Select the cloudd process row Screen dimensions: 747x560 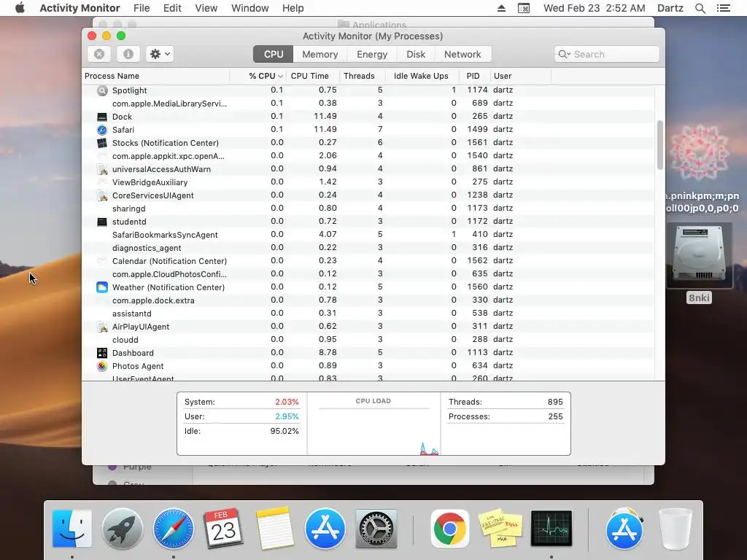click(x=368, y=340)
